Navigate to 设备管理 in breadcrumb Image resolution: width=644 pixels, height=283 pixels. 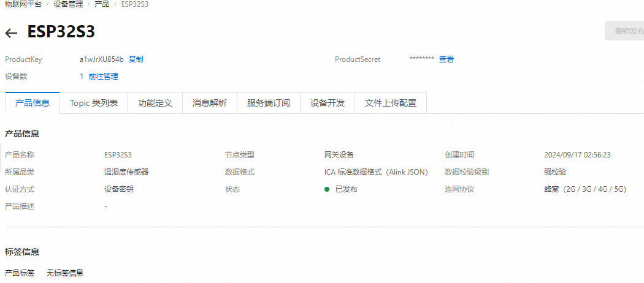(68, 4)
